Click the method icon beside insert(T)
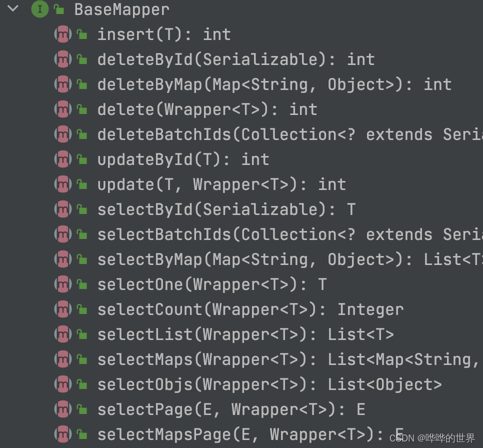 tap(63, 34)
